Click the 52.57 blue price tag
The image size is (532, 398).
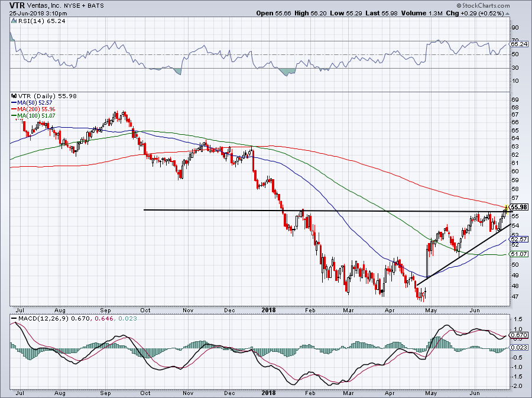519,239
